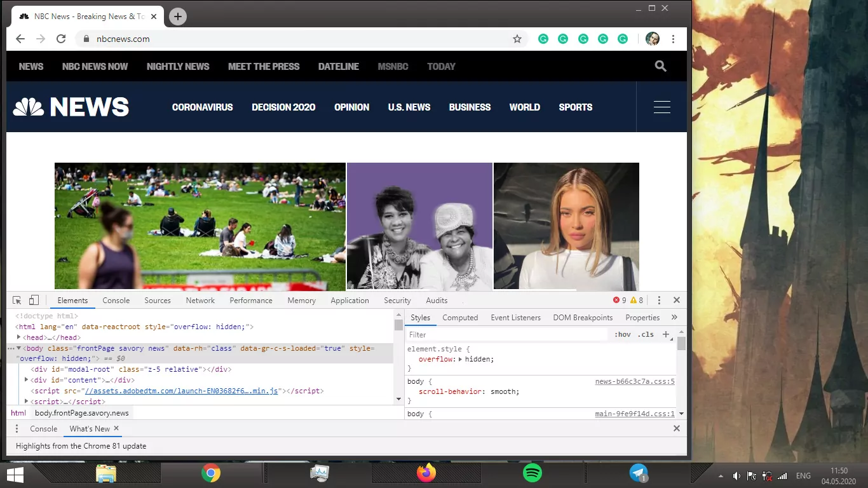Open the news-b66c3c7a.css:5 source link
The width and height of the screenshot is (868, 488).
(x=635, y=382)
